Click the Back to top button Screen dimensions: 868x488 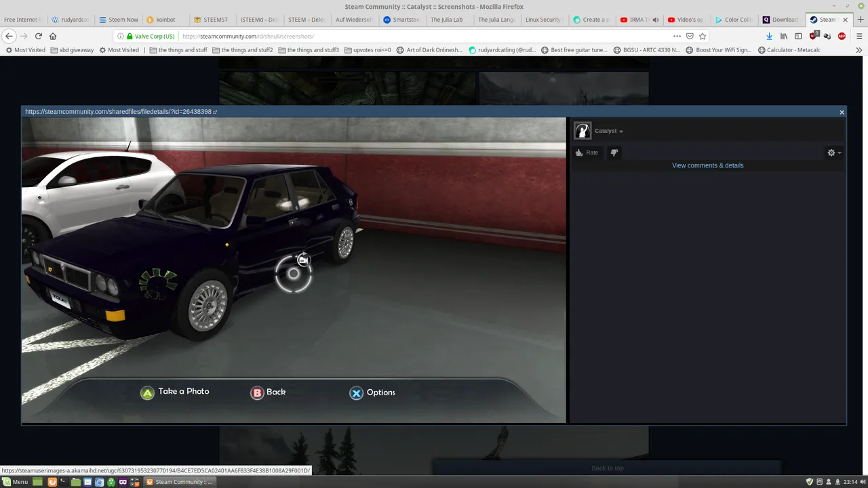click(x=608, y=468)
